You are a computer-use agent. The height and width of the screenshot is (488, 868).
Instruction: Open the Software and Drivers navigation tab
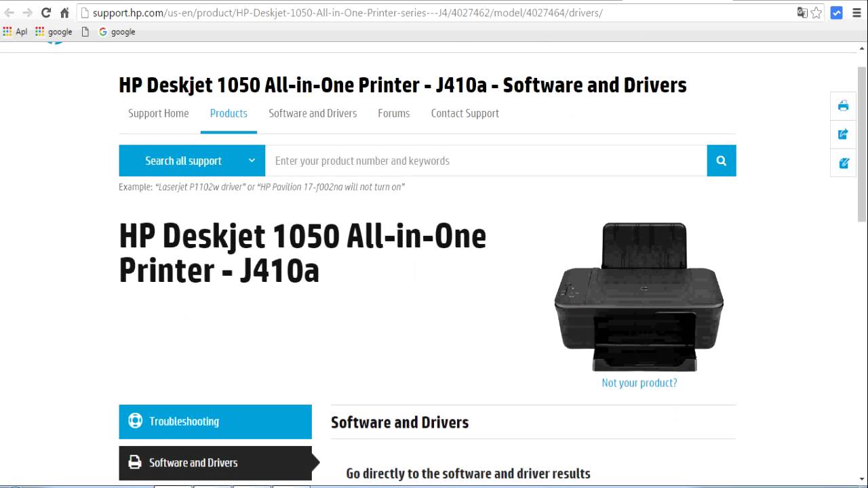pyautogui.click(x=313, y=113)
